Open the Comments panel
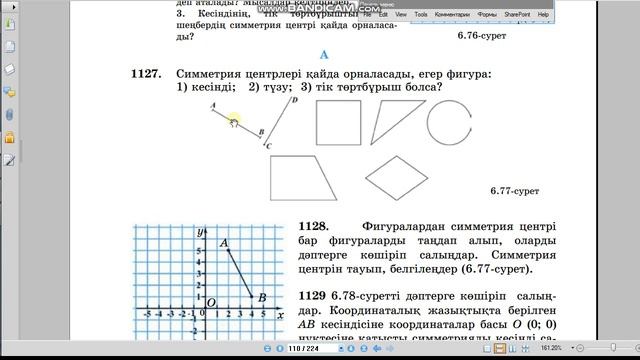 [10, 92]
